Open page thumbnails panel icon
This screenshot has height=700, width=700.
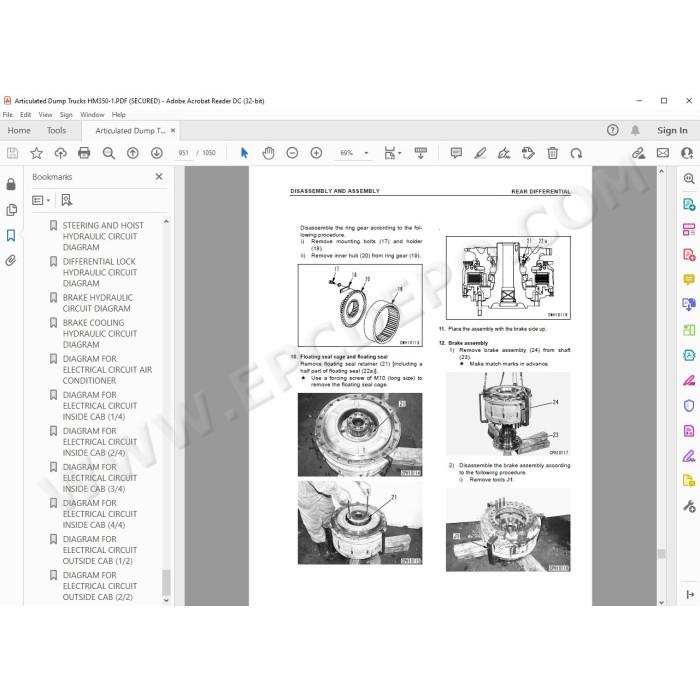point(12,210)
